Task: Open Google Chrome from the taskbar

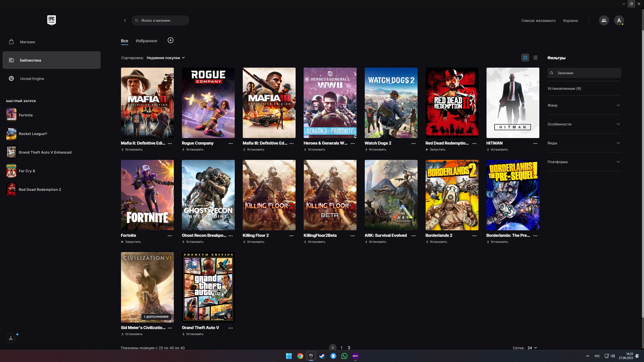Action: coord(300,356)
